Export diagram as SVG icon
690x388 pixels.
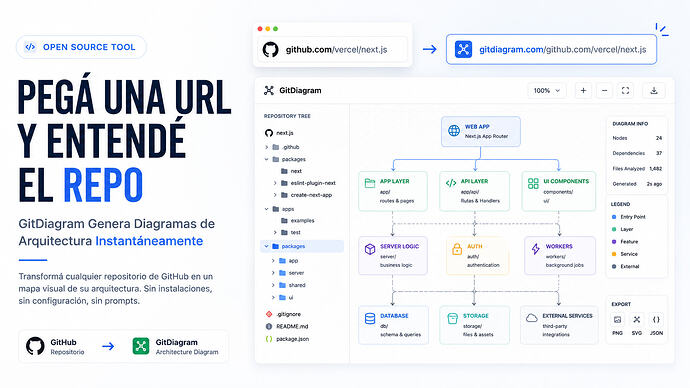637,320
